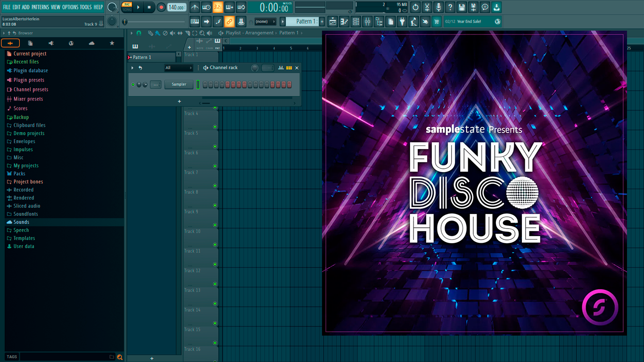Toggle the orange multilink to controllers button
644x362 pixels.
(x=229, y=22)
